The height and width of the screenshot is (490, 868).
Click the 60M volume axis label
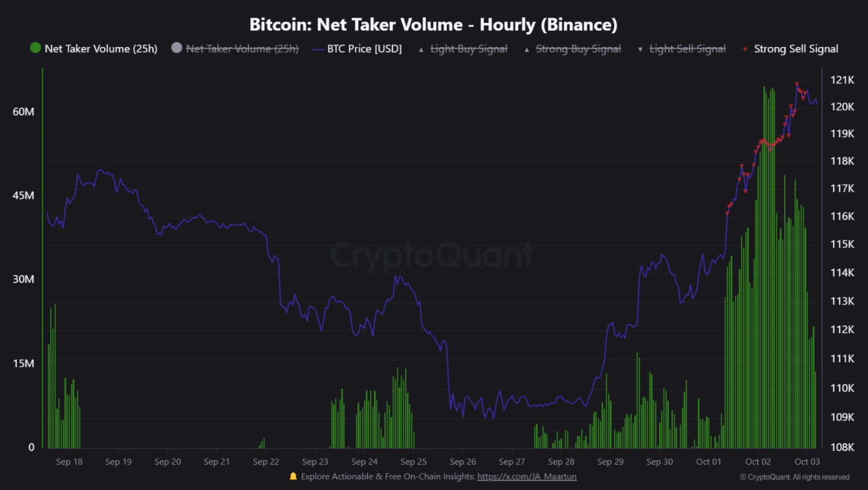click(23, 112)
